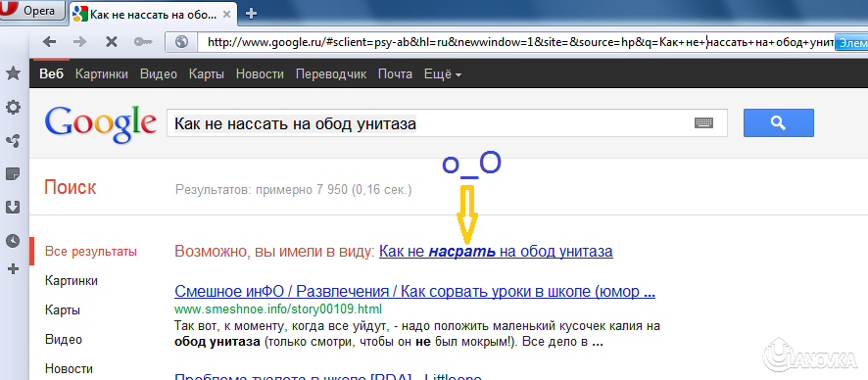
Task: Select Веб in the Google top bar
Action: pyautogui.click(x=52, y=74)
